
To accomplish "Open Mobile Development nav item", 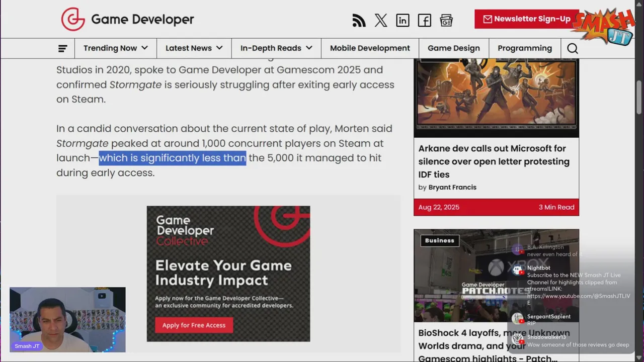I will click(370, 48).
